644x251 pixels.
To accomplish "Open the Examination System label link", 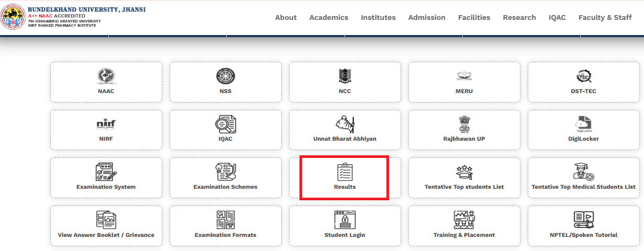I will click(x=106, y=187).
